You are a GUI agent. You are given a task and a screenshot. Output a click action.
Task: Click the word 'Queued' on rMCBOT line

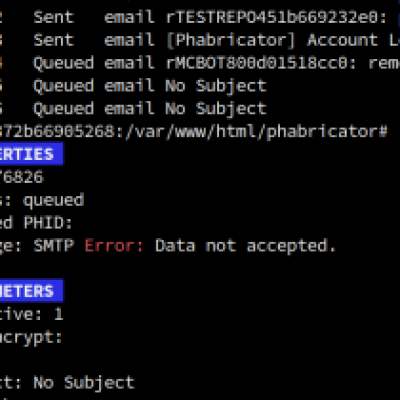[x=64, y=63]
